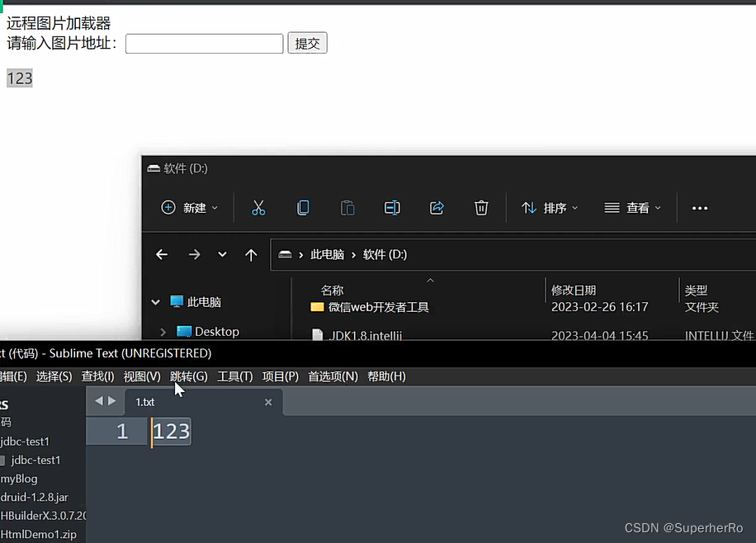Switch to the 1.txt tab
This screenshot has width=756, height=543.
(145, 402)
